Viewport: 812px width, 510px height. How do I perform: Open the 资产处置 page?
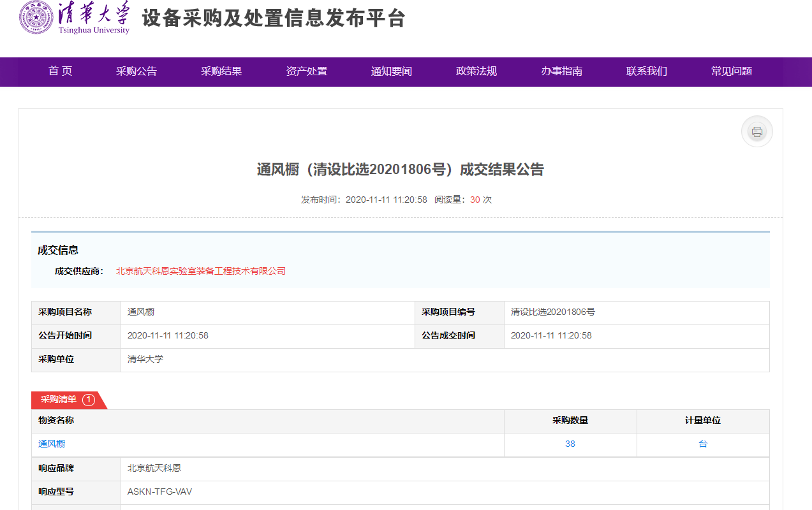306,71
